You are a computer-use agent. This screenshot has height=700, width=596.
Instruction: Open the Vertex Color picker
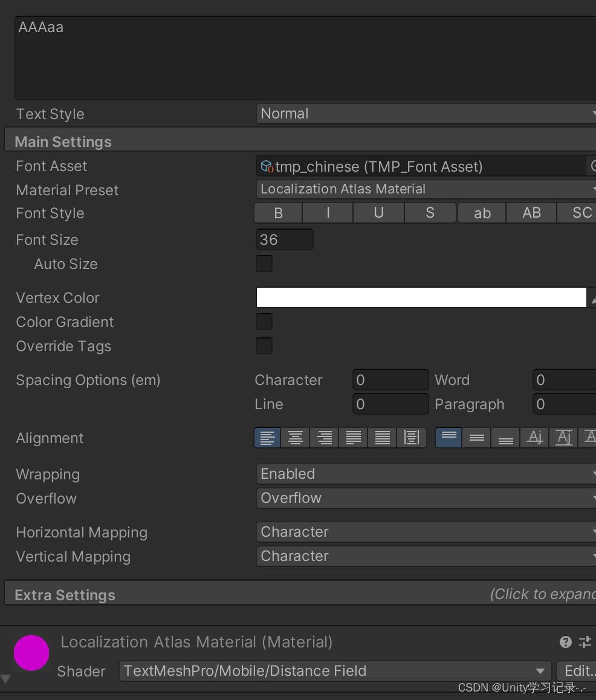(x=421, y=297)
